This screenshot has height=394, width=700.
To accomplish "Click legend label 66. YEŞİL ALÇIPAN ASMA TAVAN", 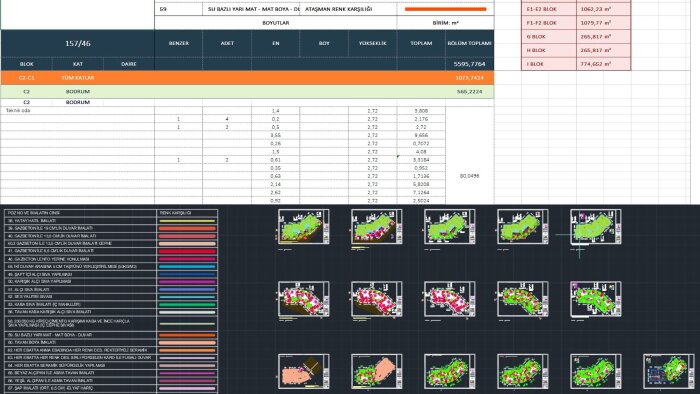I will (50, 380).
